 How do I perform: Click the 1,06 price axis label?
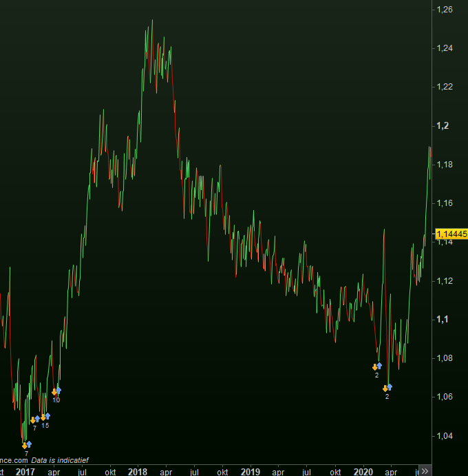click(445, 397)
